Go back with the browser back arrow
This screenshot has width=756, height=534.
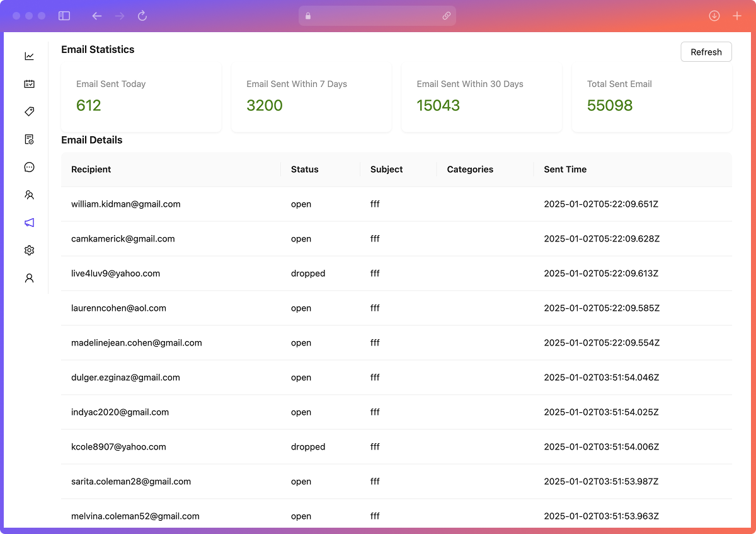[x=97, y=16]
